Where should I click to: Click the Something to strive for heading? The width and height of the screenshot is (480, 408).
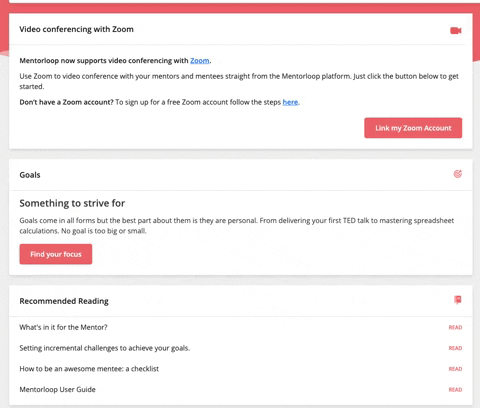(x=72, y=203)
